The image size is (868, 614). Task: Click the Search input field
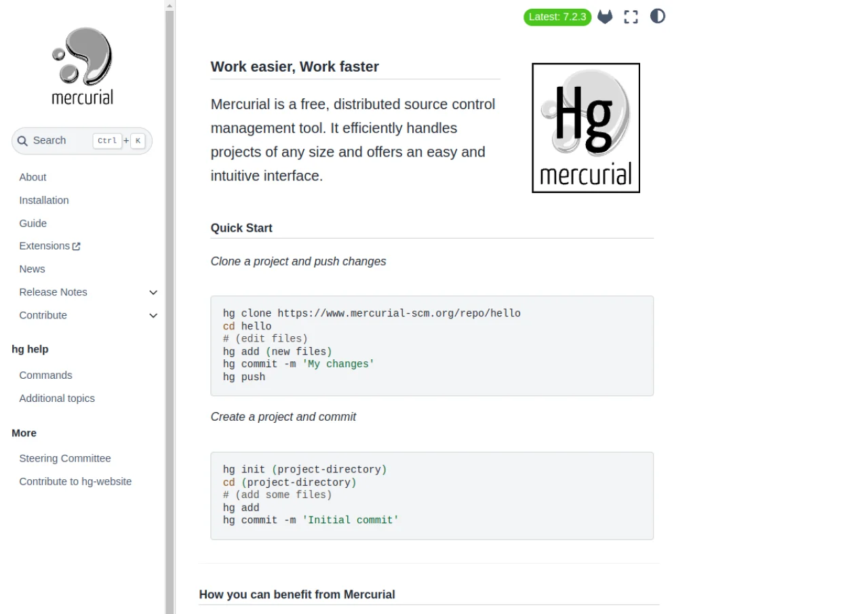point(82,141)
